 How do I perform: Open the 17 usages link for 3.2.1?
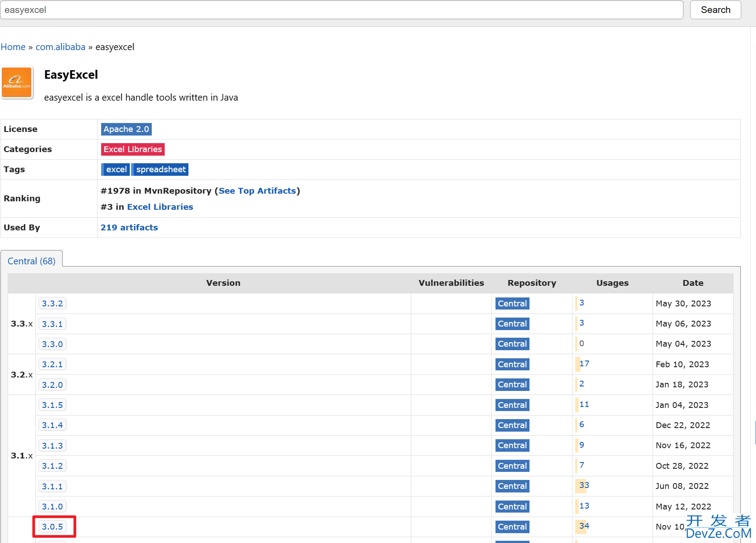(x=584, y=364)
